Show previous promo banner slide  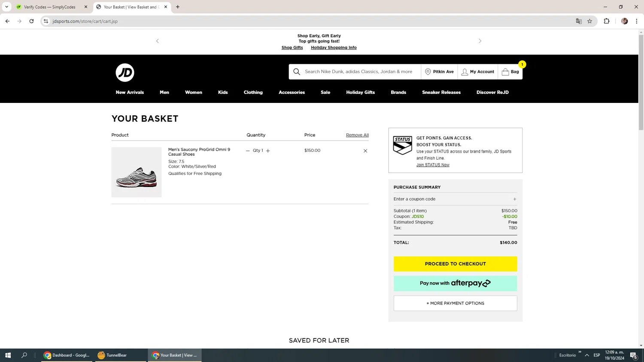[158, 41]
